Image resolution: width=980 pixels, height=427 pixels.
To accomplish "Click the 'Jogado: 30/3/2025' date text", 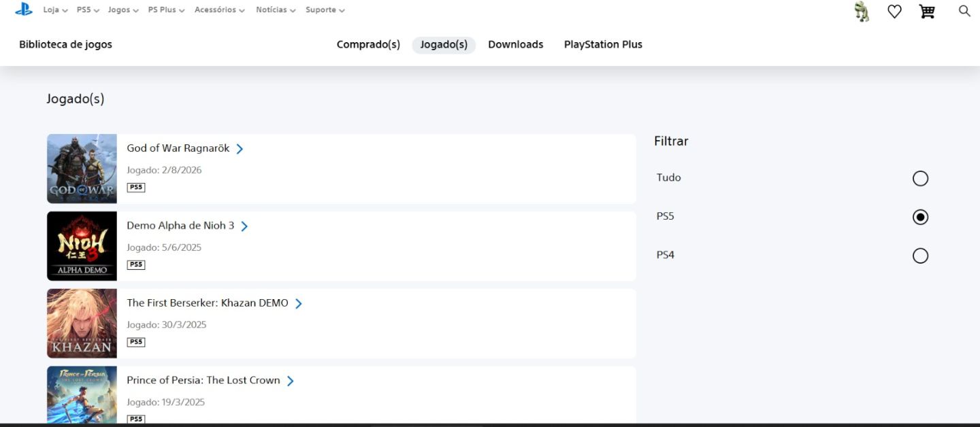I will click(167, 325).
